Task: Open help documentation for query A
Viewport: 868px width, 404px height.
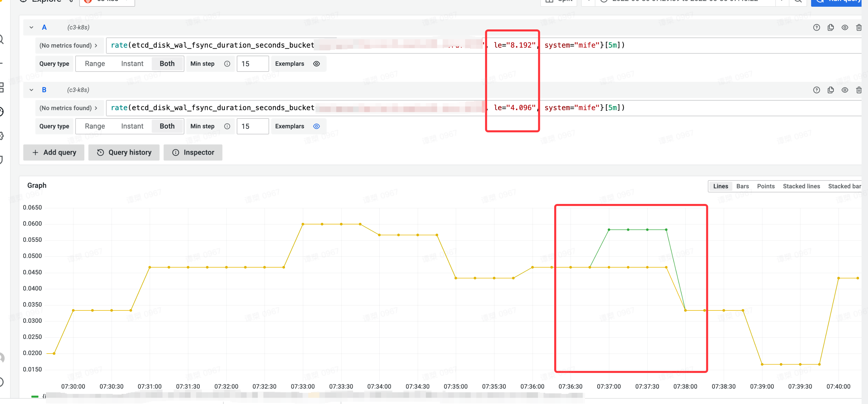Action: coord(816,27)
